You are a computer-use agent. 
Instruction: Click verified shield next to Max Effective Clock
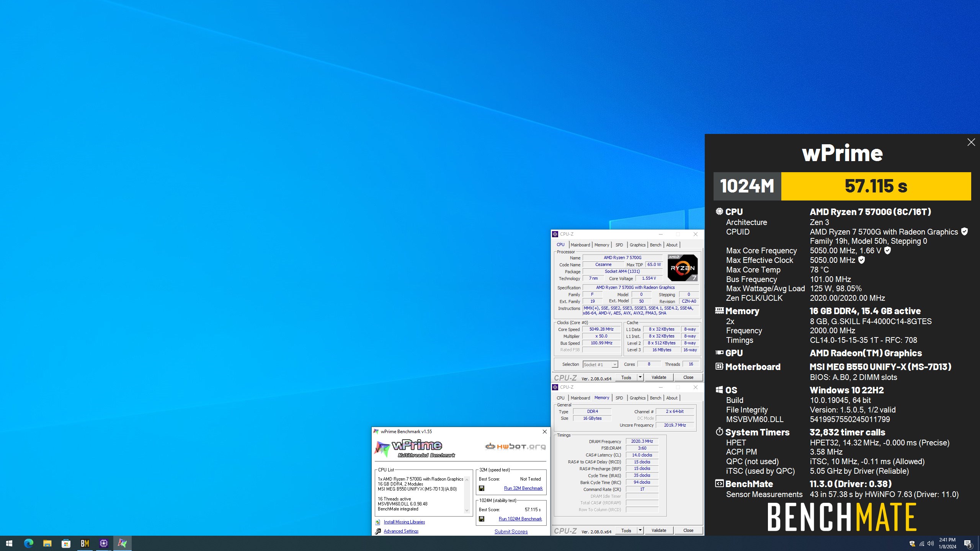[862, 260]
